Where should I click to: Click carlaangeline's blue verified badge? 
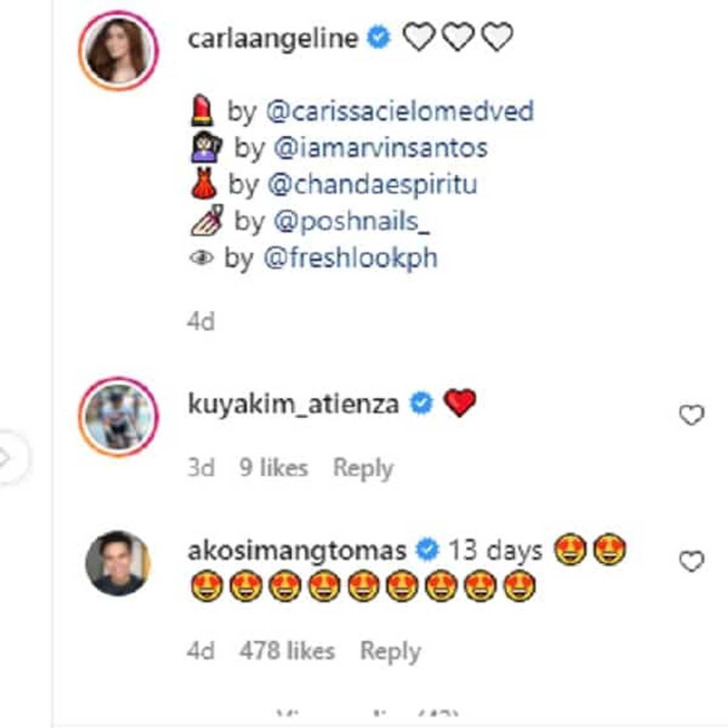click(x=379, y=38)
